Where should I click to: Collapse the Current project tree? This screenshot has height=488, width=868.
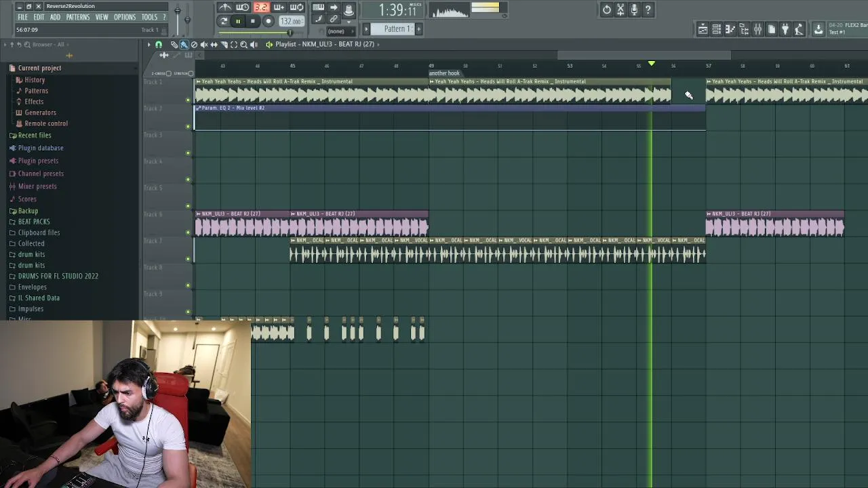39,68
